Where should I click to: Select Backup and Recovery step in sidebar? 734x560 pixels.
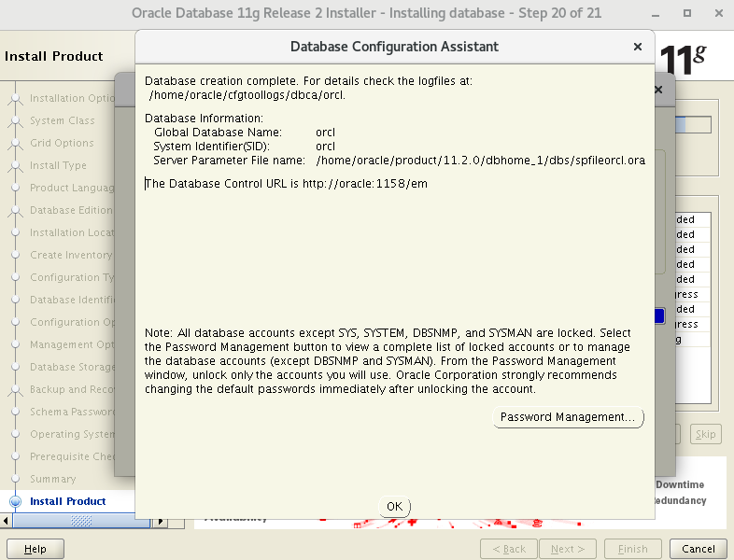(72, 390)
